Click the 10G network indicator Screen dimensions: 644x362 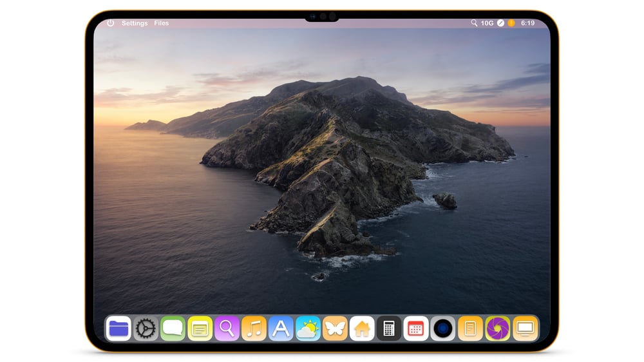tap(487, 23)
